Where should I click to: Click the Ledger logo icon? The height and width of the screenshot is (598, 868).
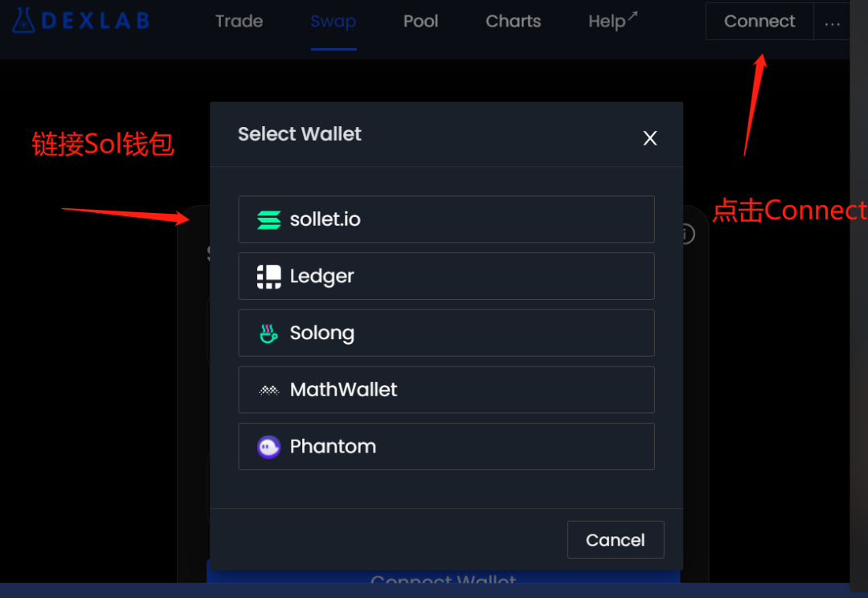coord(268,276)
